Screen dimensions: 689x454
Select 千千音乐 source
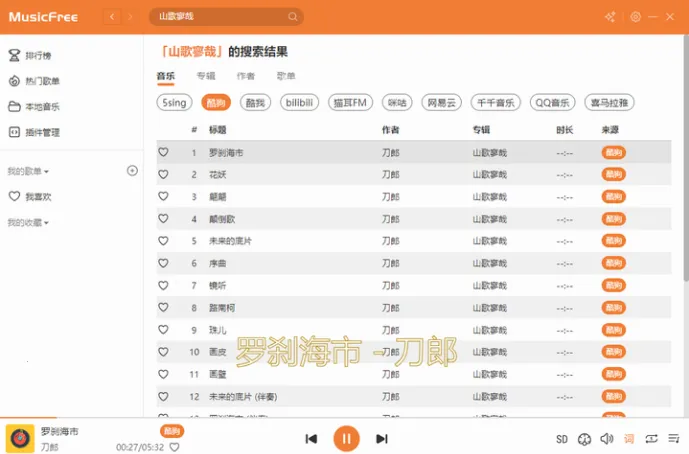pyautogui.click(x=496, y=102)
